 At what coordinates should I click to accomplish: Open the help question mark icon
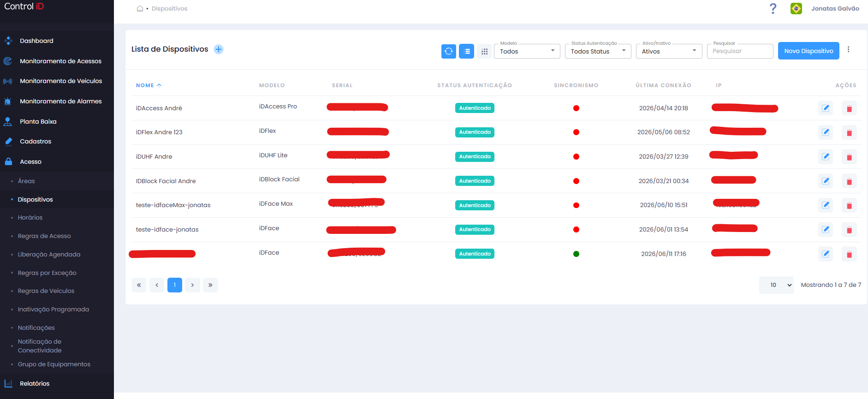[x=773, y=8]
